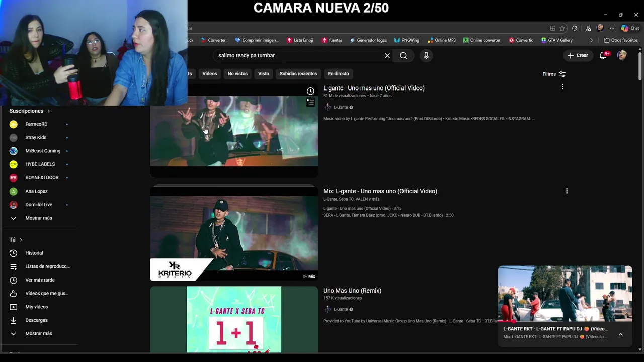Open options menu for the Mix: L-gante result
Image resolution: width=644 pixels, height=362 pixels.
click(567, 191)
